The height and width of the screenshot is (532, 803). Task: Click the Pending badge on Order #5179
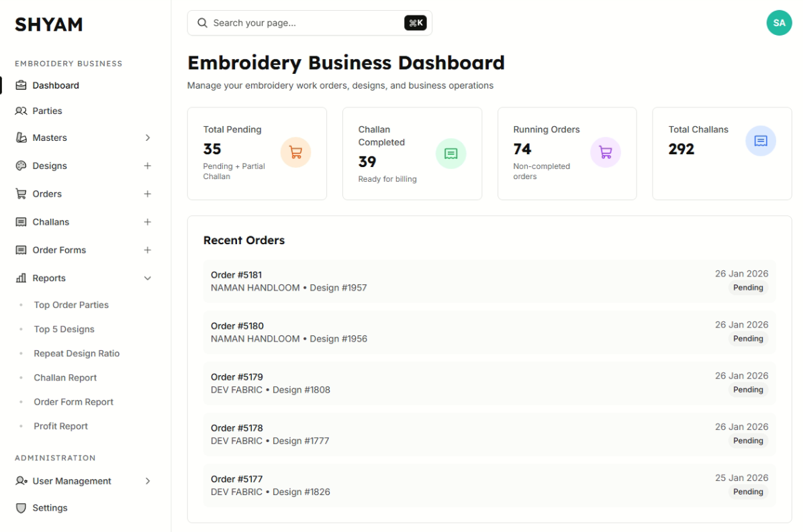747,390
